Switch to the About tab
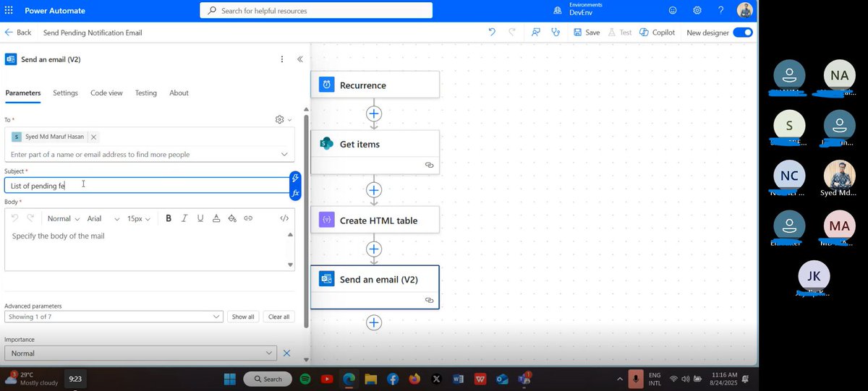Viewport: 868px width, 391px height. click(x=179, y=93)
